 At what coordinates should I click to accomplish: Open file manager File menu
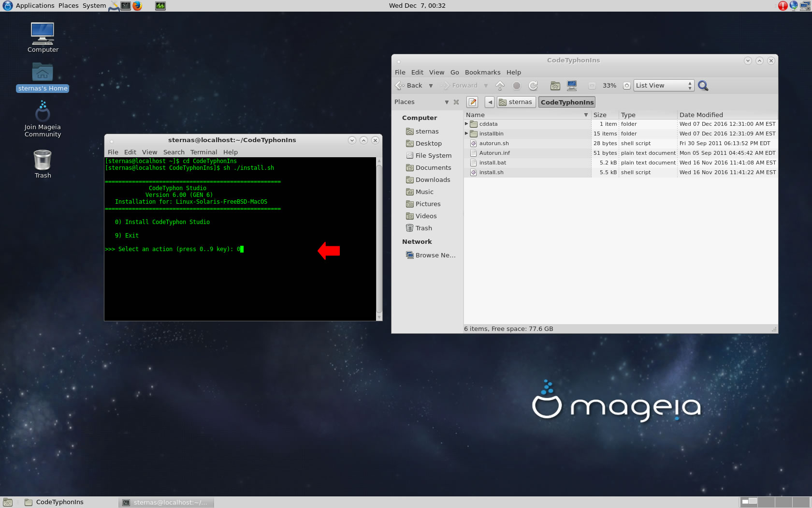pos(400,73)
